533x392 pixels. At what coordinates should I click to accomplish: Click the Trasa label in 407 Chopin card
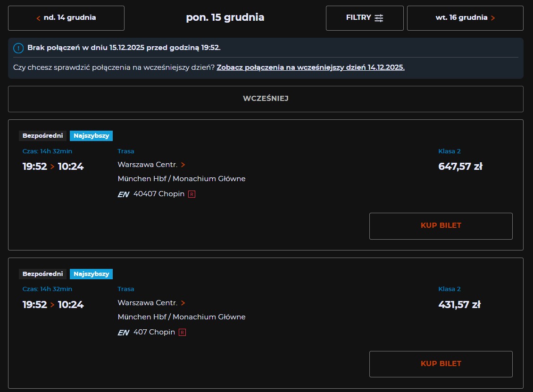126,289
